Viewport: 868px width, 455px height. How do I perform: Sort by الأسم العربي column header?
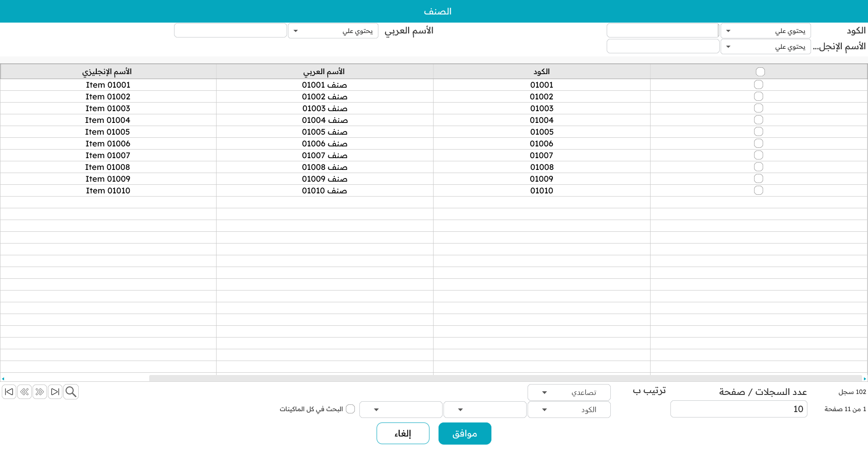pyautogui.click(x=325, y=71)
